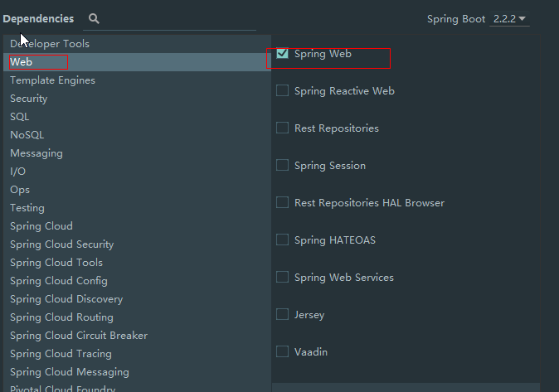This screenshot has width=559, height=392.
Task: Check the Spring HATEOAS checkbox
Action: [x=282, y=240]
